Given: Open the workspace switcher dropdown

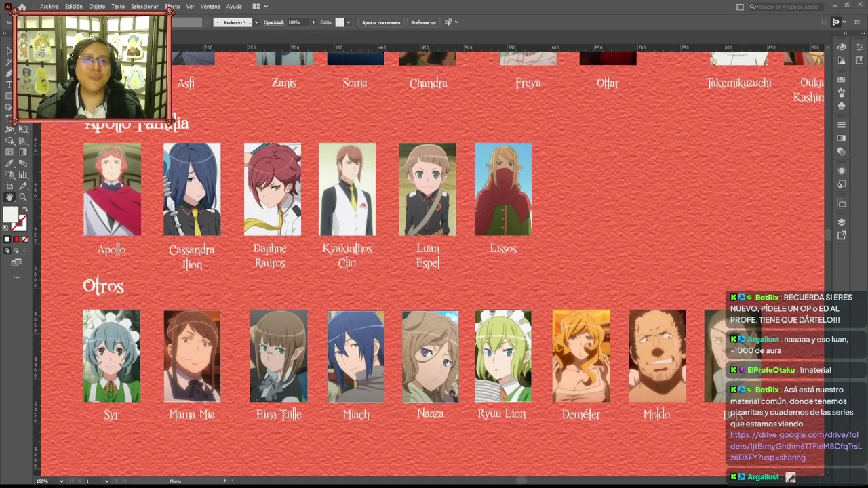Looking at the screenshot, I should click(x=741, y=7).
